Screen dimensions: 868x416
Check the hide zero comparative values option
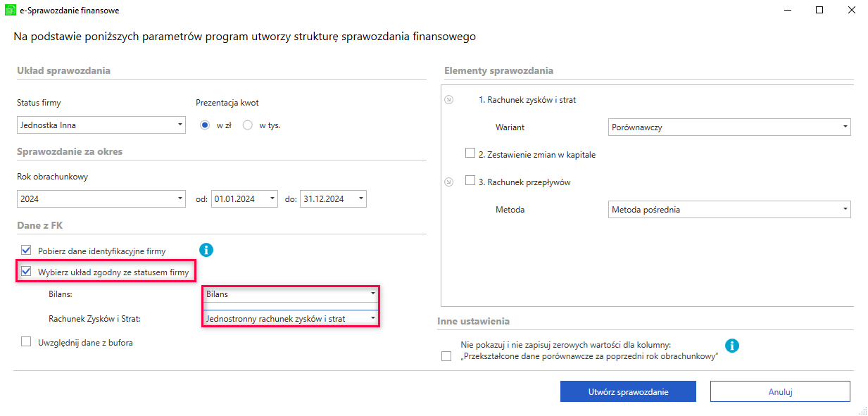(x=446, y=356)
